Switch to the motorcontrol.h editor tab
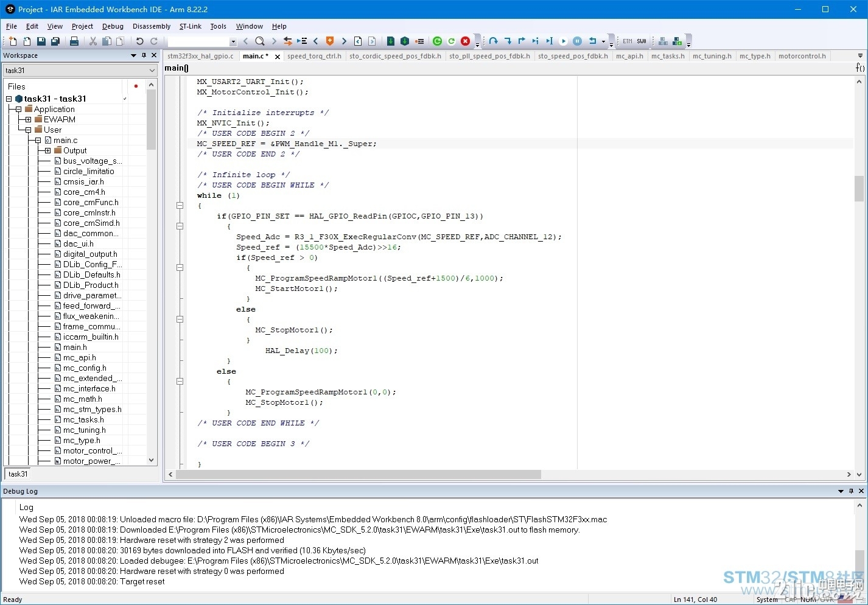This screenshot has height=605, width=868. [x=802, y=56]
